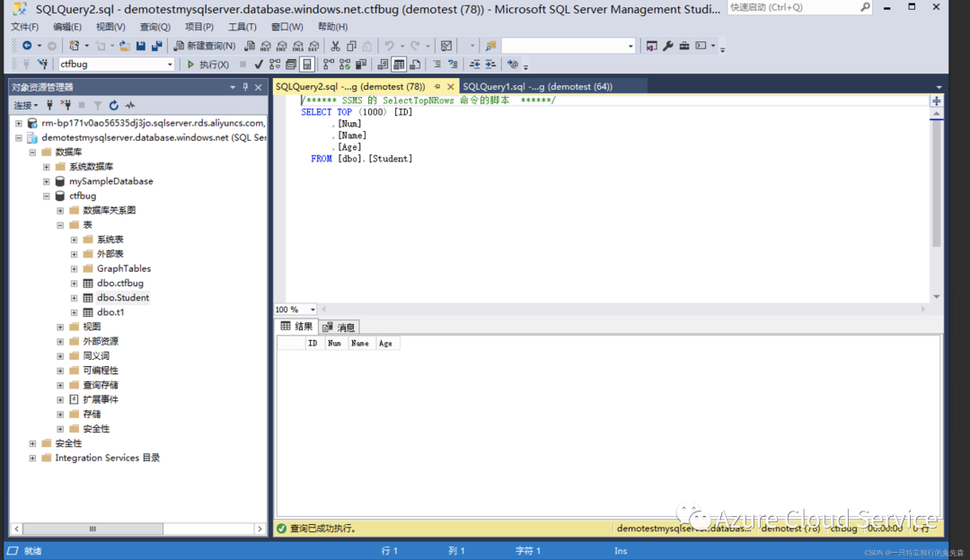Pin the SQLQuery2.sql tab

coord(437,86)
